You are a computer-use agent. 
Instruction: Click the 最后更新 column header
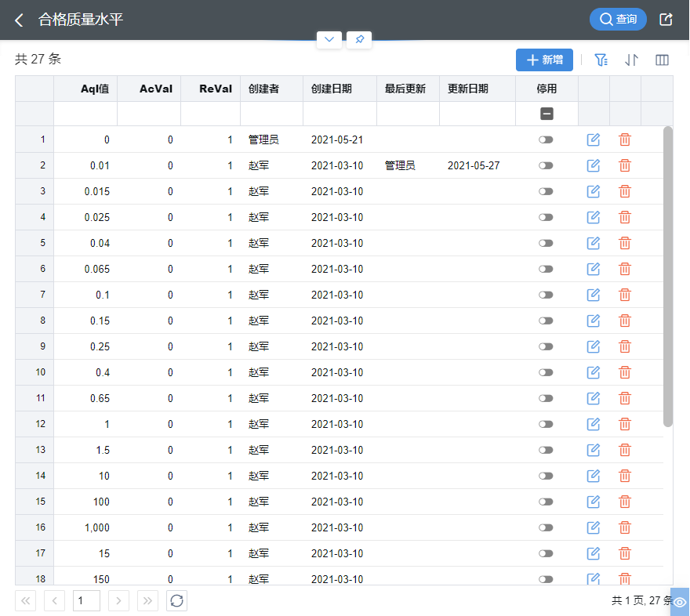click(x=408, y=89)
